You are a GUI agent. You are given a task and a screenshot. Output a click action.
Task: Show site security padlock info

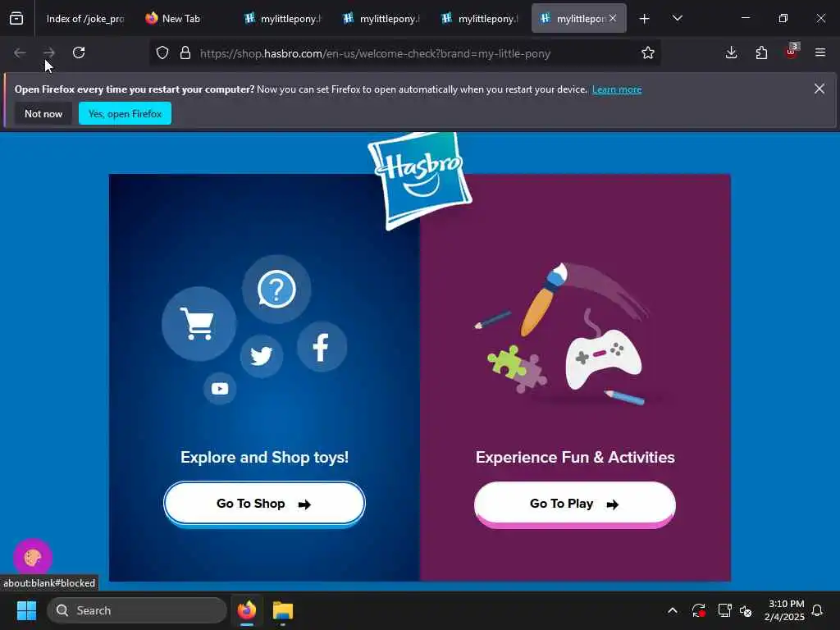(x=185, y=52)
